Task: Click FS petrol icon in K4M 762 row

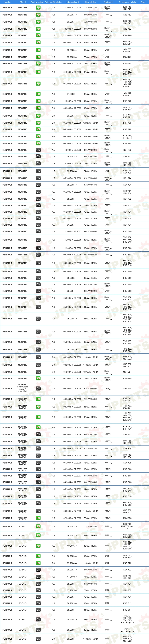Action: point(38,57)
